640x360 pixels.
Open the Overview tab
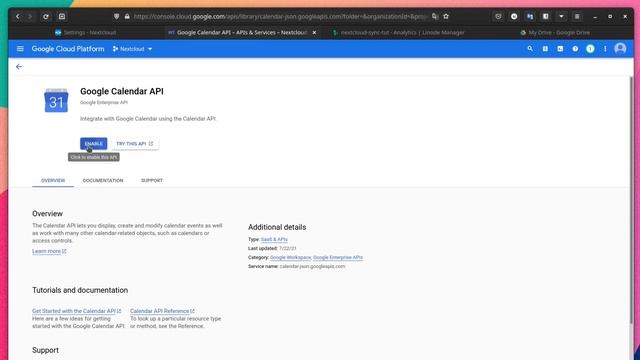tap(53, 180)
